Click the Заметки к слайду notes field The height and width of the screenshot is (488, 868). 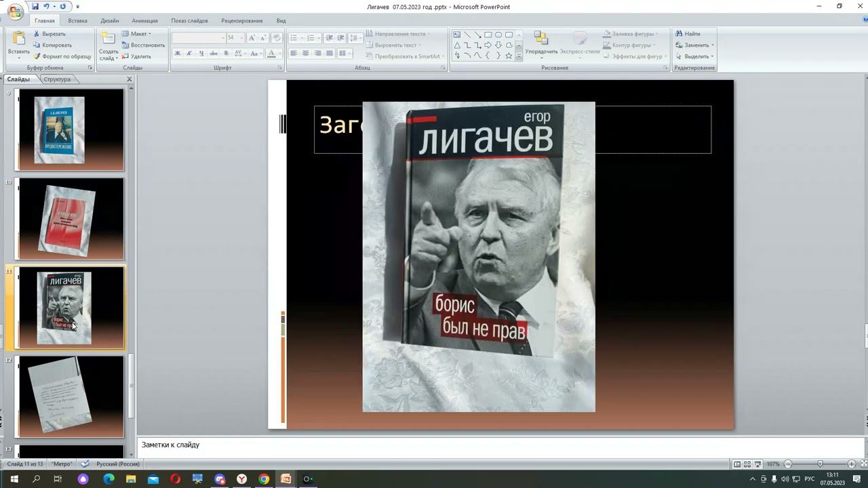point(501,445)
